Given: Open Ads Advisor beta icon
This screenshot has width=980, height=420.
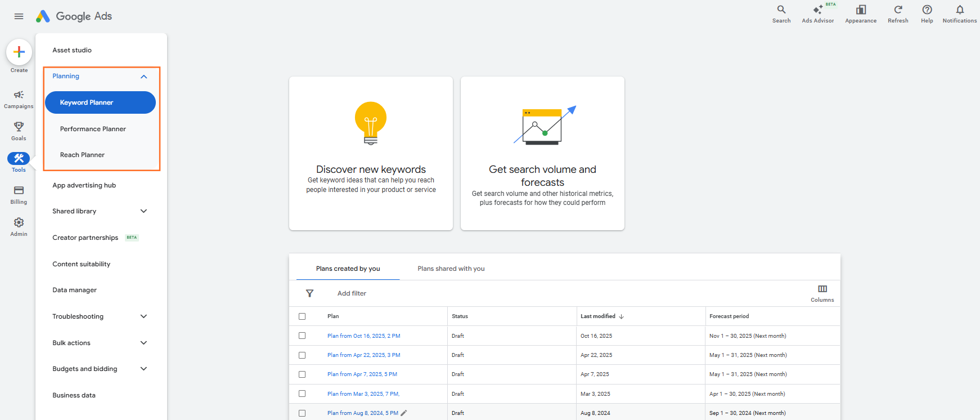Looking at the screenshot, I should click(x=818, y=10).
